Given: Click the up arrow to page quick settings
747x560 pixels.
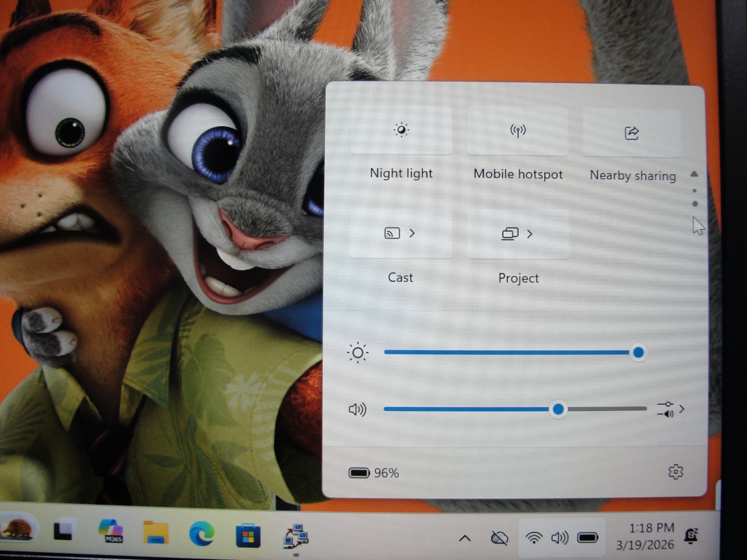Looking at the screenshot, I should tap(694, 174).
